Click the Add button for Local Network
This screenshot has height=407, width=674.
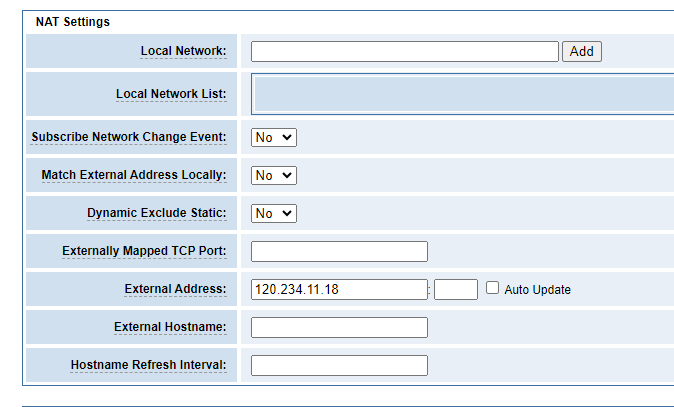[x=582, y=52]
